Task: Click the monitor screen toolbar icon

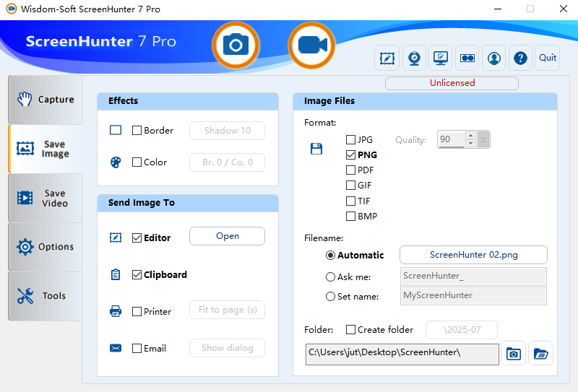Action: (x=441, y=58)
